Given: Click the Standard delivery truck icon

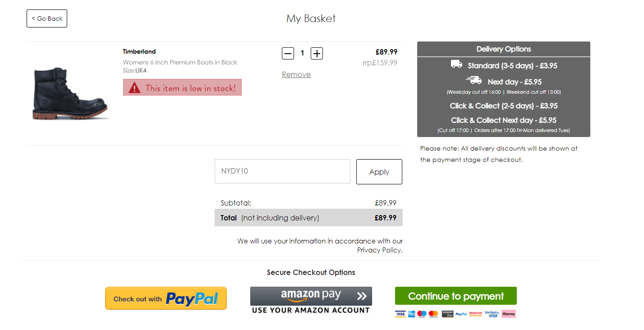Looking at the screenshot, I should [x=456, y=64].
